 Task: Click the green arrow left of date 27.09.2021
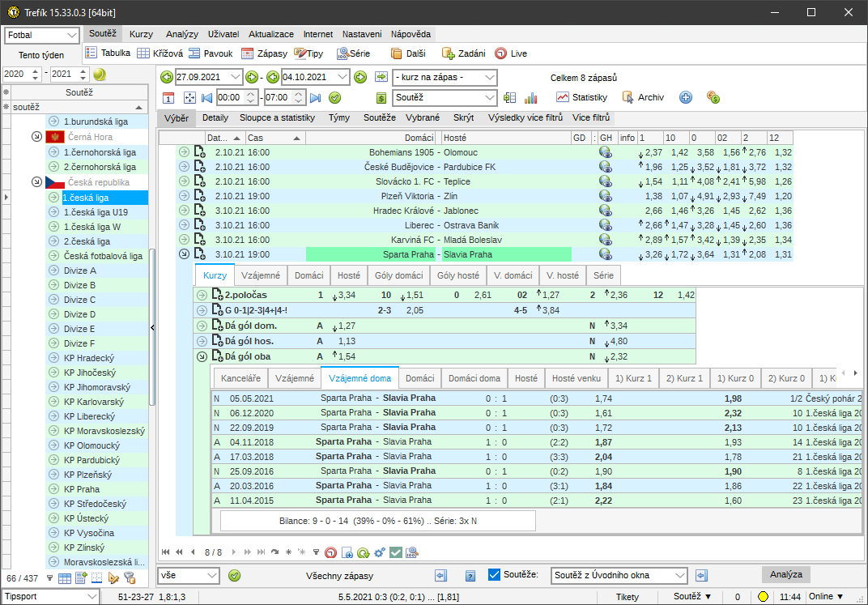(167, 77)
